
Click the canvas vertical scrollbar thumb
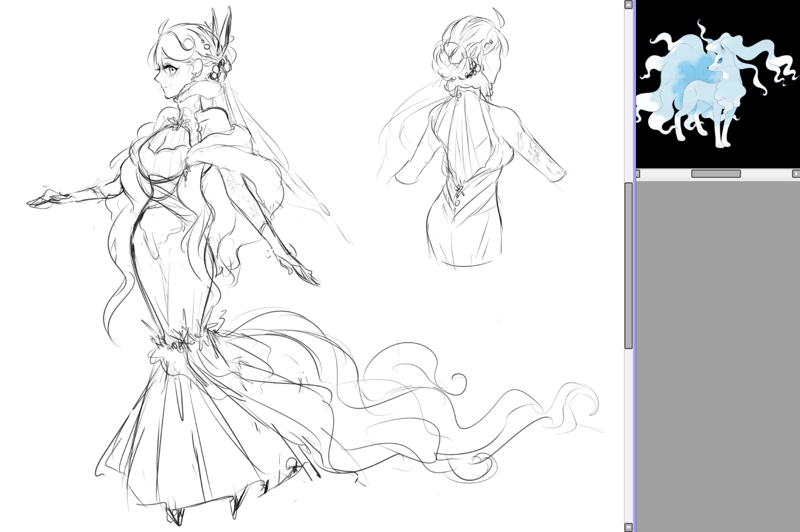[628, 266]
